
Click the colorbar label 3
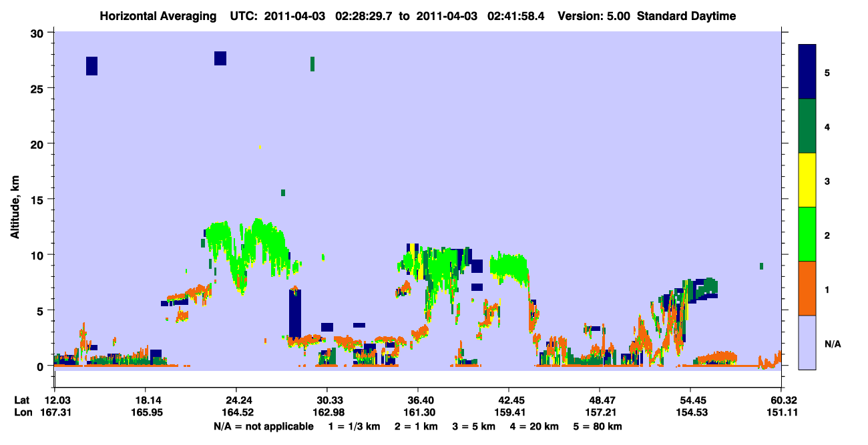827,181
